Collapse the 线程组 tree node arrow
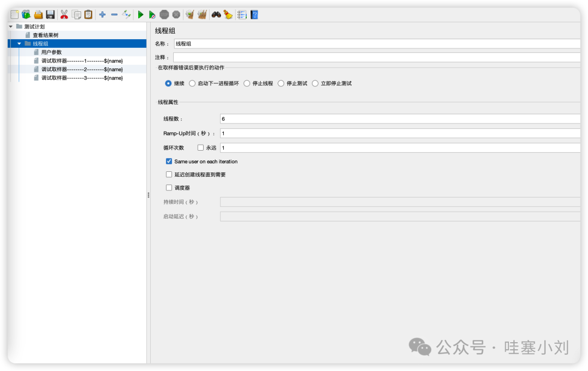Screen dimensions: 588x371 point(19,44)
